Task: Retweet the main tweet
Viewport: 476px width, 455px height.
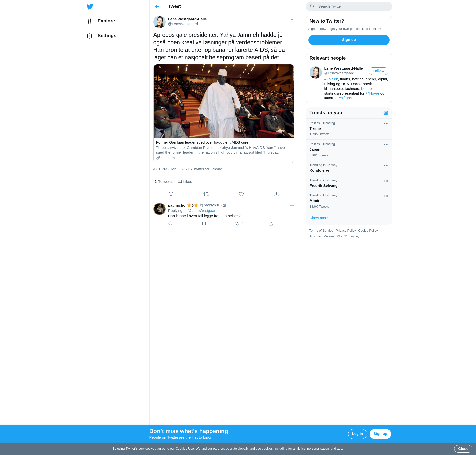Action: (206, 194)
